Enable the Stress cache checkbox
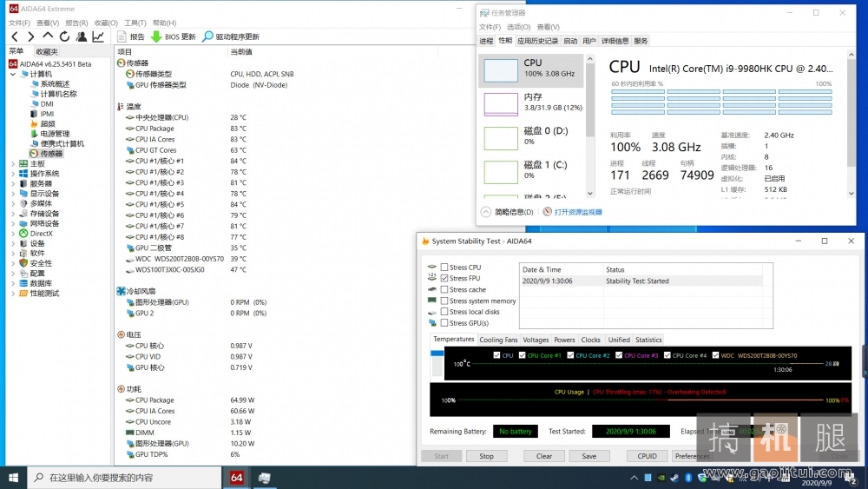The width and height of the screenshot is (868, 489). coord(444,289)
